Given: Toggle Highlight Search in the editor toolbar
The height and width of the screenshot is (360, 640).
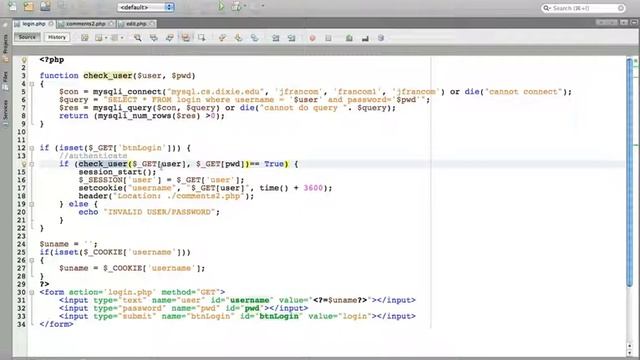Looking at the screenshot, I should tap(185, 38).
